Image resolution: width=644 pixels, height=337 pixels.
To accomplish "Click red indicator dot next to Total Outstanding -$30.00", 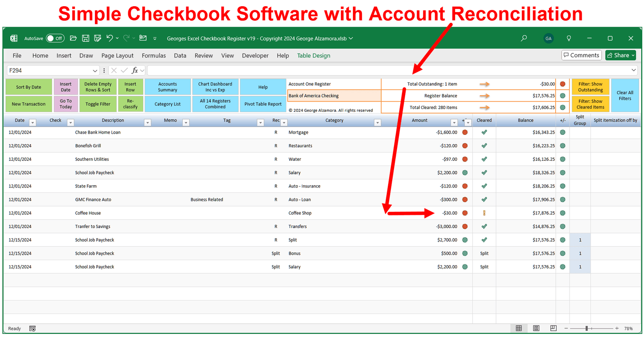I will tap(562, 84).
